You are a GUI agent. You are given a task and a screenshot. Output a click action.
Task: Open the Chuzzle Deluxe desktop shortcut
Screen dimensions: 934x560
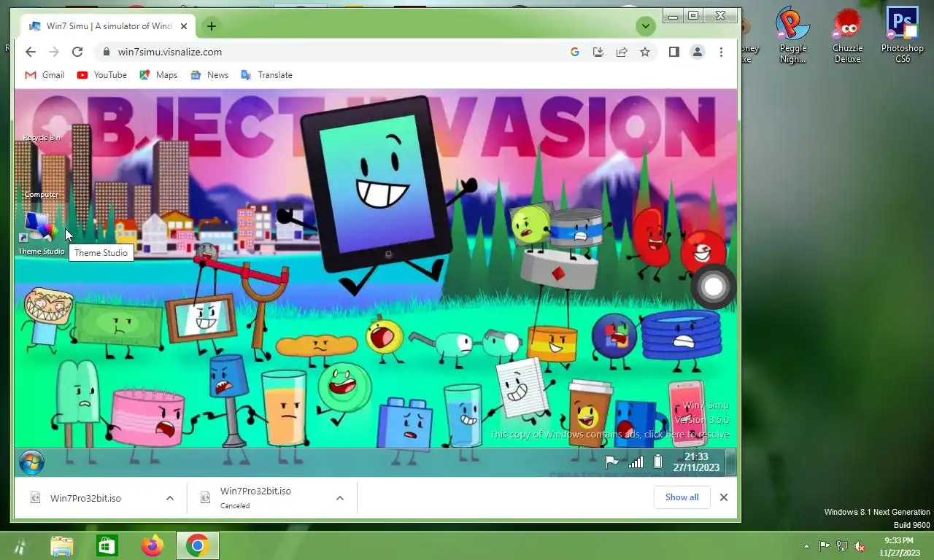point(847,35)
